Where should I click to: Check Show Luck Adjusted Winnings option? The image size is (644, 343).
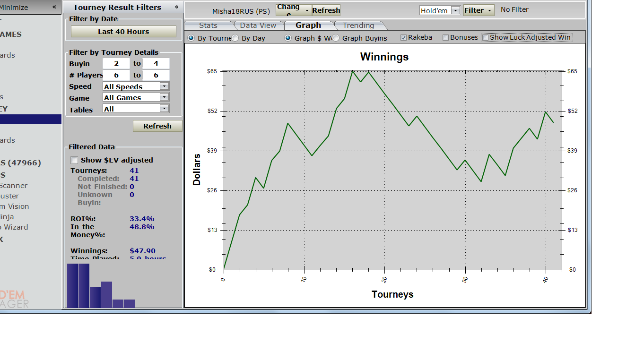tap(485, 38)
